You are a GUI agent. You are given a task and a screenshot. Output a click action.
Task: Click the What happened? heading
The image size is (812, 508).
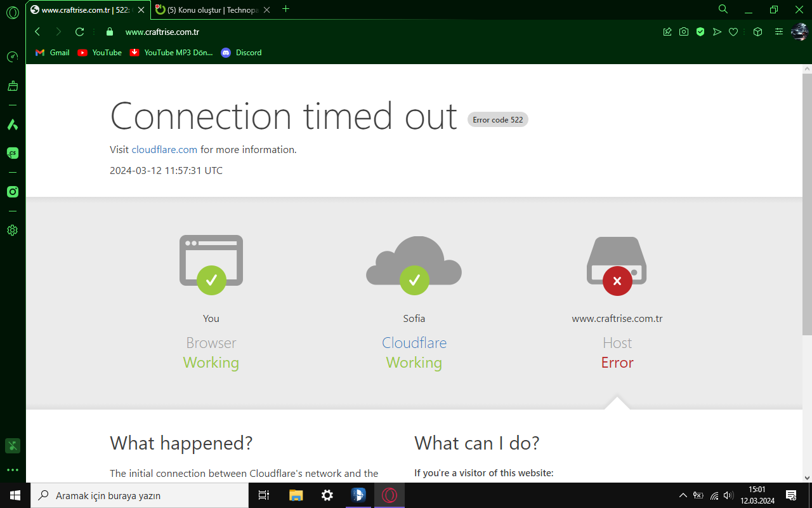coord(181,443)
